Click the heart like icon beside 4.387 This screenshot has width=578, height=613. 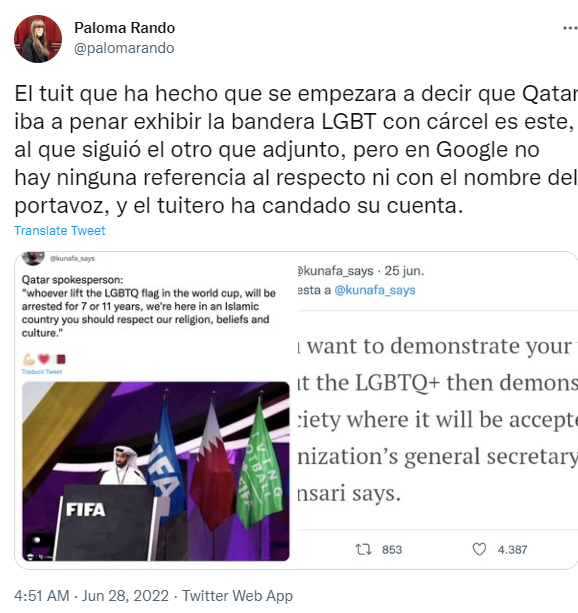tap(479, 549)
